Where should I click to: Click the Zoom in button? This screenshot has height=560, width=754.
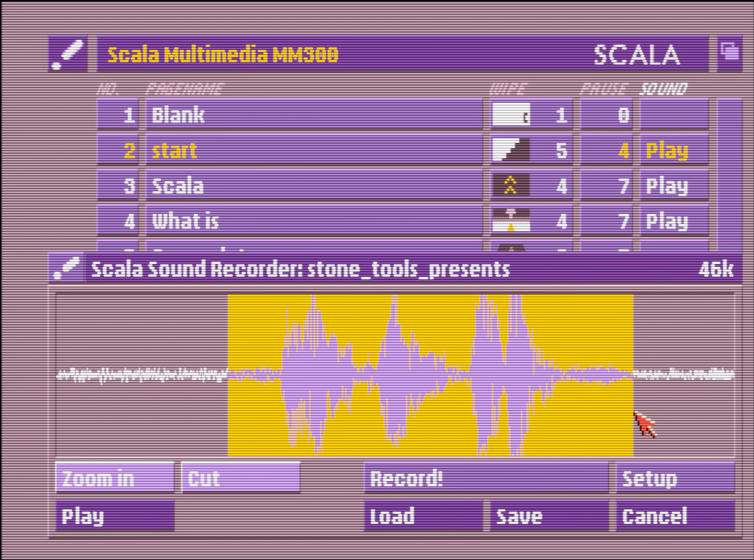(x=114, y=478)
